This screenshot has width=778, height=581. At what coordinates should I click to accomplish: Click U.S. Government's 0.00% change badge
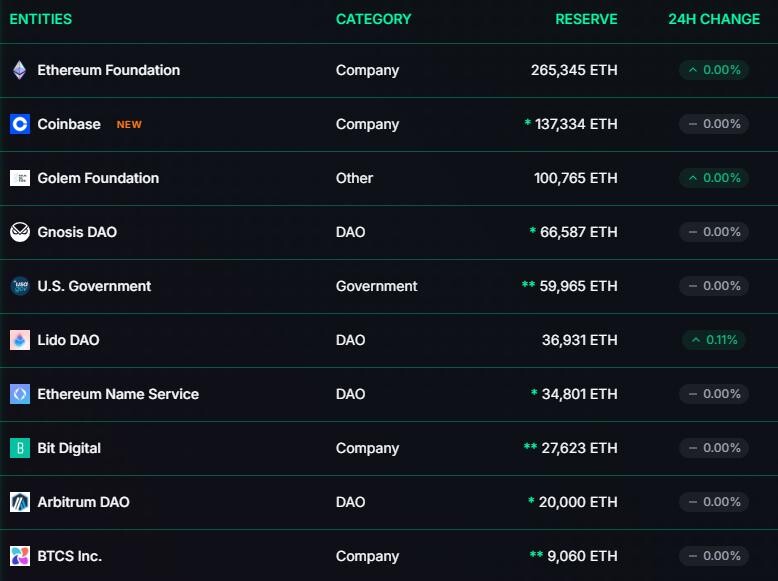[x=714, y=286]
